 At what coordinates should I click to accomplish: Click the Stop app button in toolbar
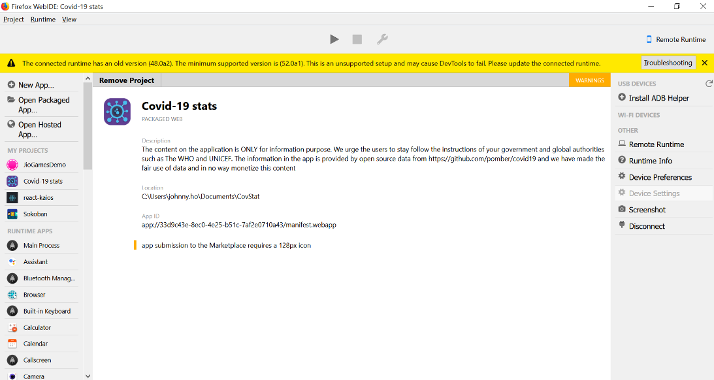coord(357,40)
